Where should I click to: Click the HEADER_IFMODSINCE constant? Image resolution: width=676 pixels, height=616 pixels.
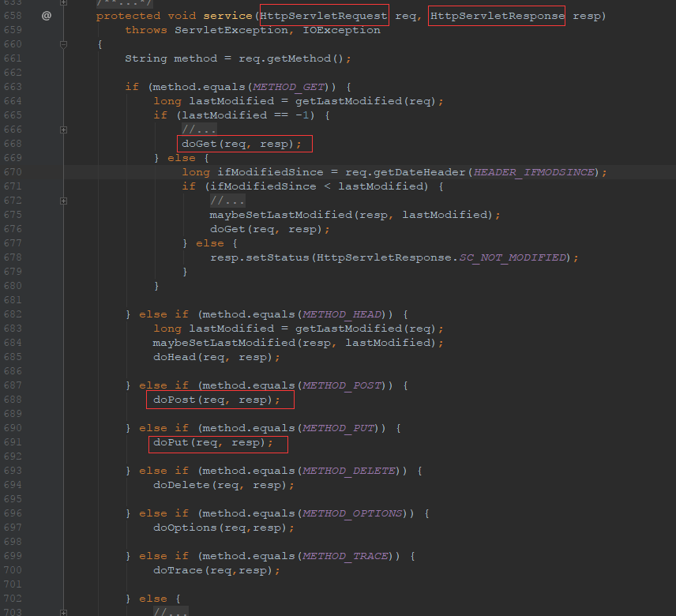(534, 172)
